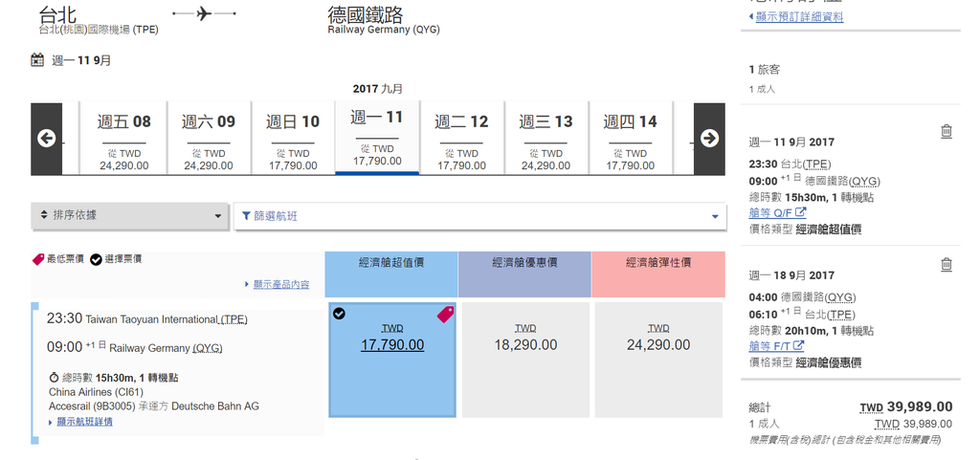980x460 pixels.
Task: Select 週五 08 date with 24,290.00
Action: pyautogui.click(x=123, y=139)
